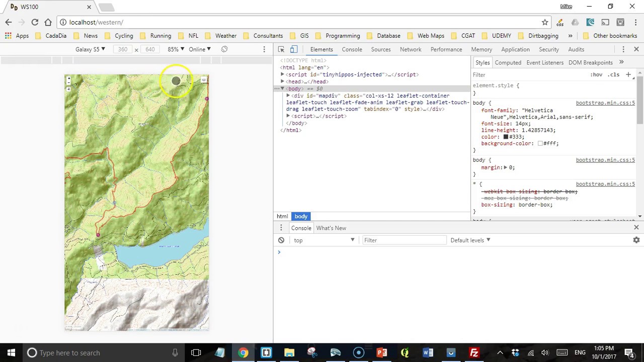Open PowerPoint from the taskbar

[x=381, y=352]
